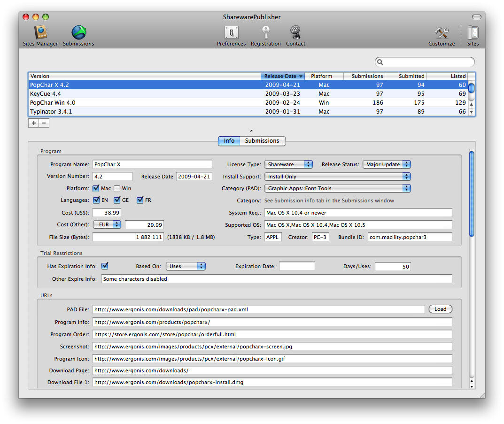Click the Creator code field
The width and height of the screenshot is (504, 424).
[x=320, y=237]
